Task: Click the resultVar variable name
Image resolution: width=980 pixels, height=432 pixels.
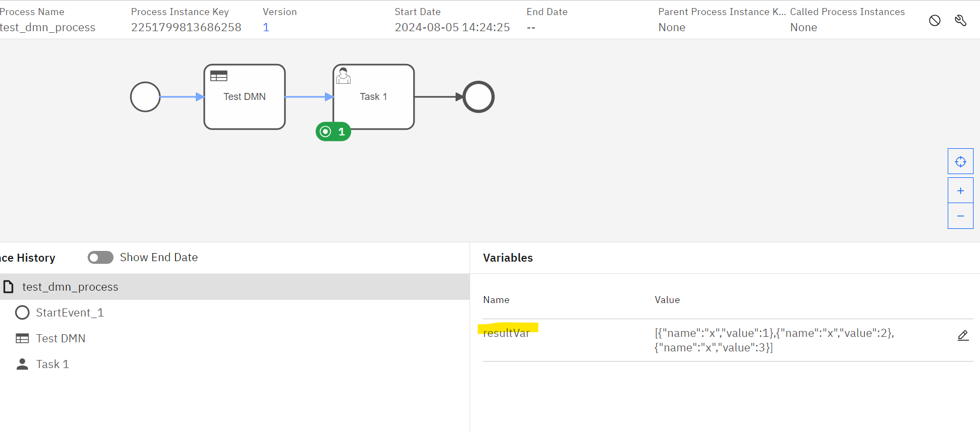Action: [506, 333]
